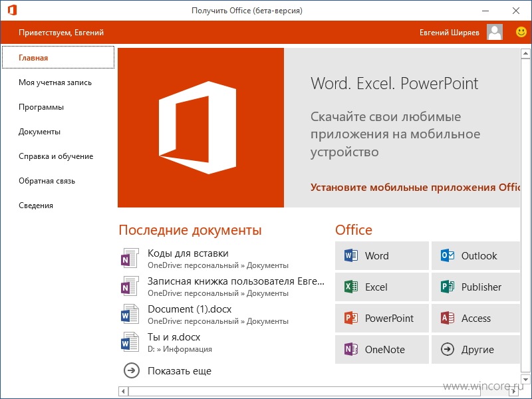Viewport: 532px width, 399px height.
Task: Click the Word. Excel. PowerPoint heading
Action: point(394,84)
